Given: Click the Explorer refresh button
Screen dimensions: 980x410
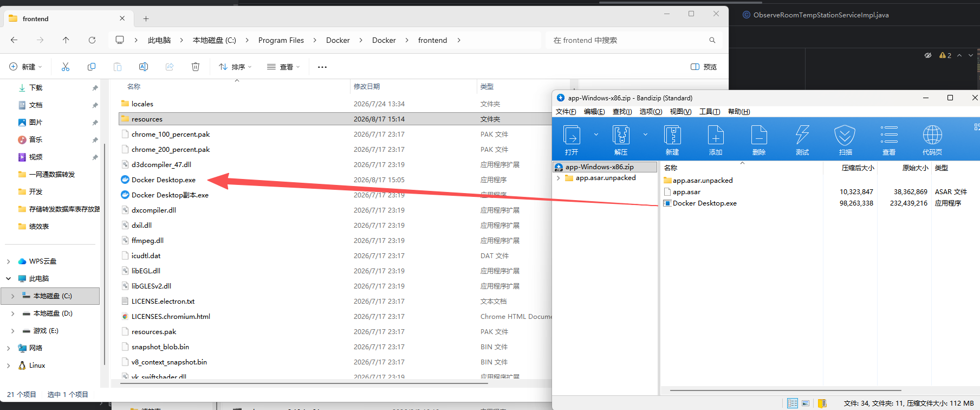Looking at the screenshot, I should click(92, 40).
